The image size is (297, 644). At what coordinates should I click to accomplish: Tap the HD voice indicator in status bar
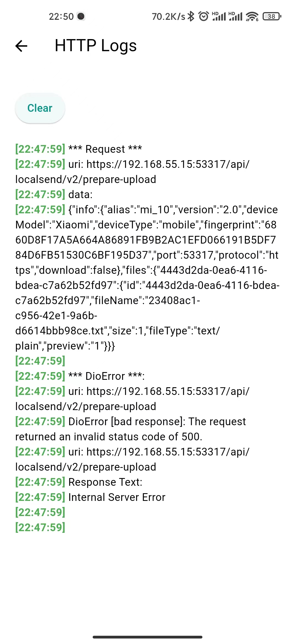point(215,13)
